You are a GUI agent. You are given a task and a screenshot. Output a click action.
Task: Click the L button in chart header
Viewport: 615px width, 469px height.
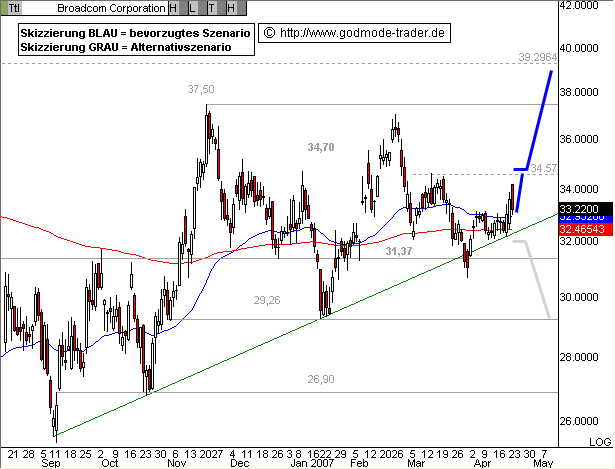[x=192, y=8]
